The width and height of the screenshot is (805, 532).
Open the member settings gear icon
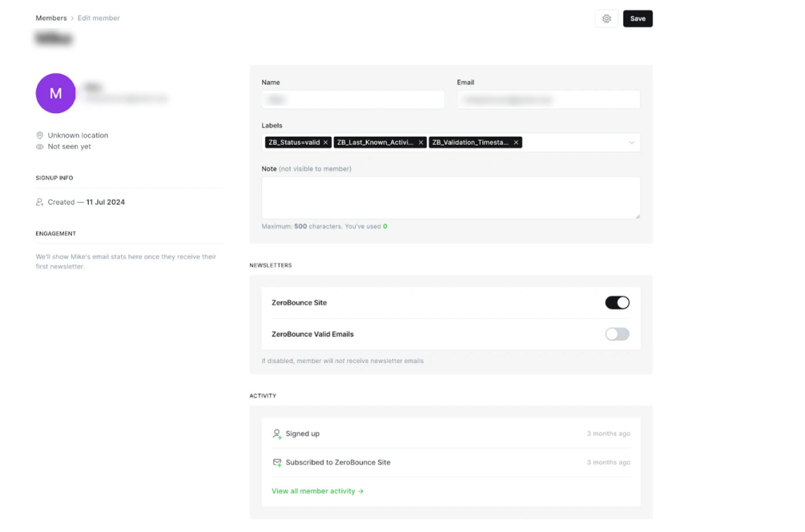pos(606,19)
